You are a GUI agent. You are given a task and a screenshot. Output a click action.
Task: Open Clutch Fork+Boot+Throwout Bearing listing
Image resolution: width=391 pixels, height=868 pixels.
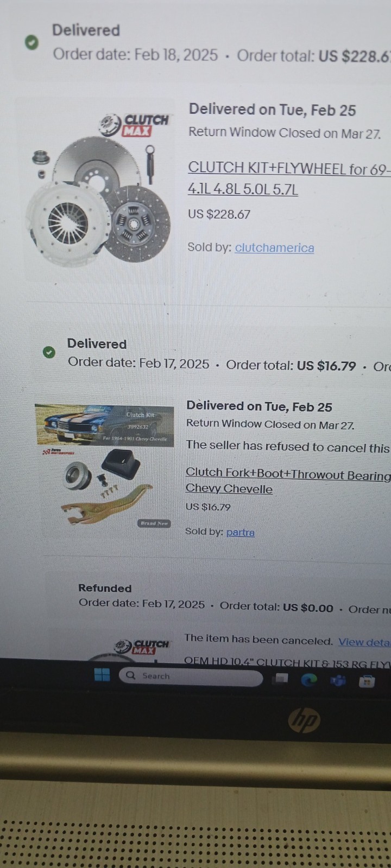(x=288, y=475)
